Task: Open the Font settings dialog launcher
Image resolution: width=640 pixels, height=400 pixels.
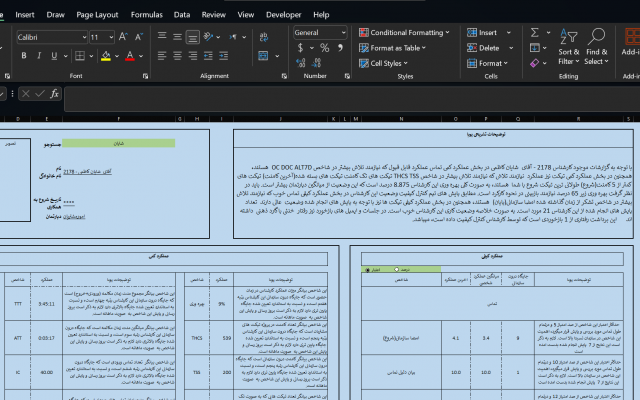Action: coord(145,76)
